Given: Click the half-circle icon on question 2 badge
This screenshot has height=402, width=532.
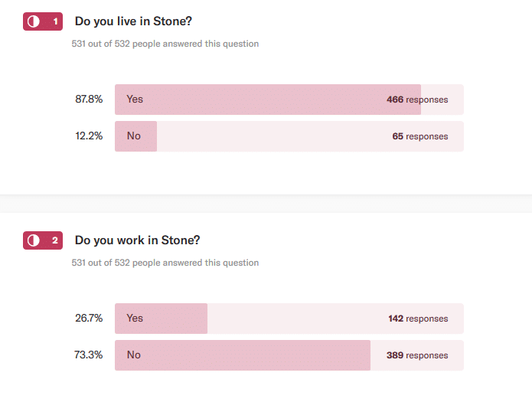Looking at the screenshot, I should (x=33, y=240).
